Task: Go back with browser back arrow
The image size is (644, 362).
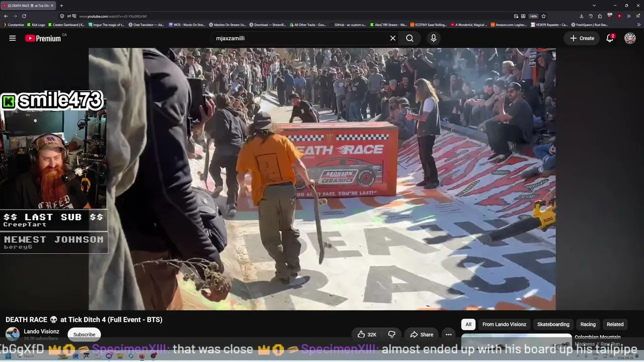Action: 6,16
